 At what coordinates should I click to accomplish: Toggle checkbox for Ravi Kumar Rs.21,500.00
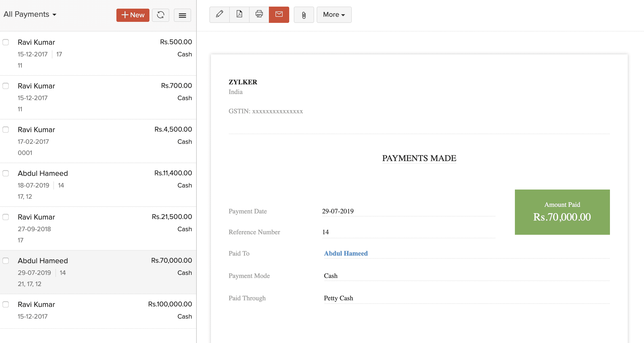(x=6, y=217)
